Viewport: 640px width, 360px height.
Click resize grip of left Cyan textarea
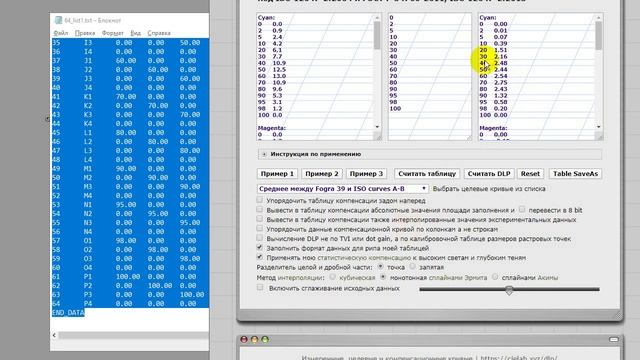378,137
